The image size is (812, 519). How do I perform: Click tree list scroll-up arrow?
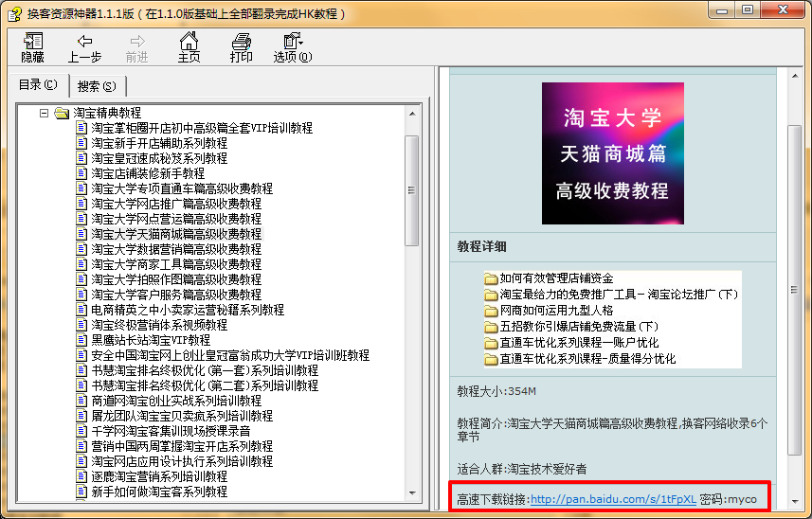click(412, 114)
